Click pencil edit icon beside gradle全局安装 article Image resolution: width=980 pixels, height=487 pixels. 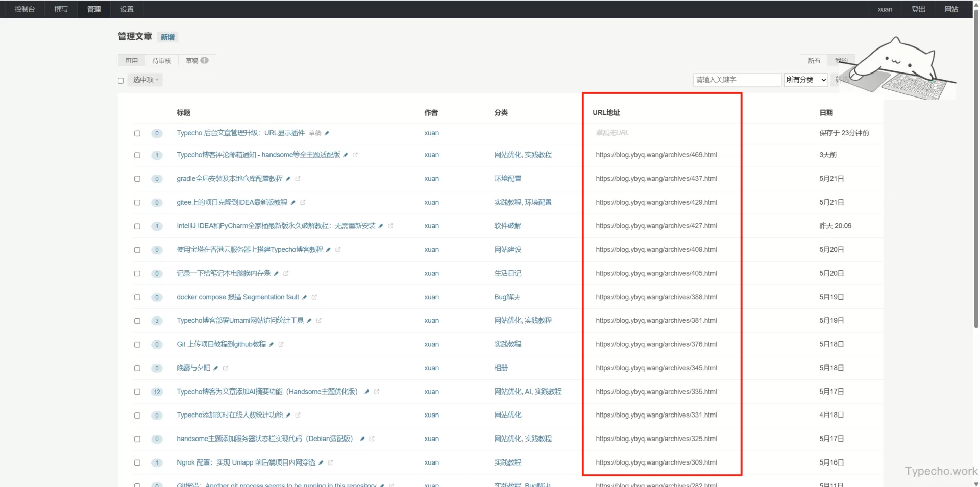click(x=288, y=179)
